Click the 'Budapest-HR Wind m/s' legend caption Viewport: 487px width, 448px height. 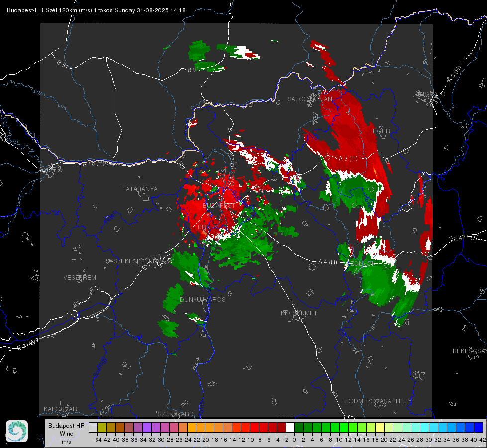66,434
